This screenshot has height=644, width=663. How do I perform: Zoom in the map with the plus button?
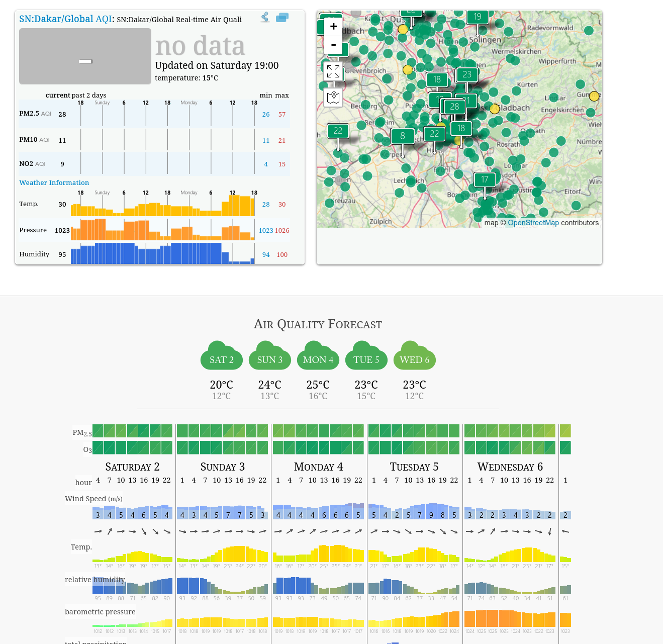[333, 26]
